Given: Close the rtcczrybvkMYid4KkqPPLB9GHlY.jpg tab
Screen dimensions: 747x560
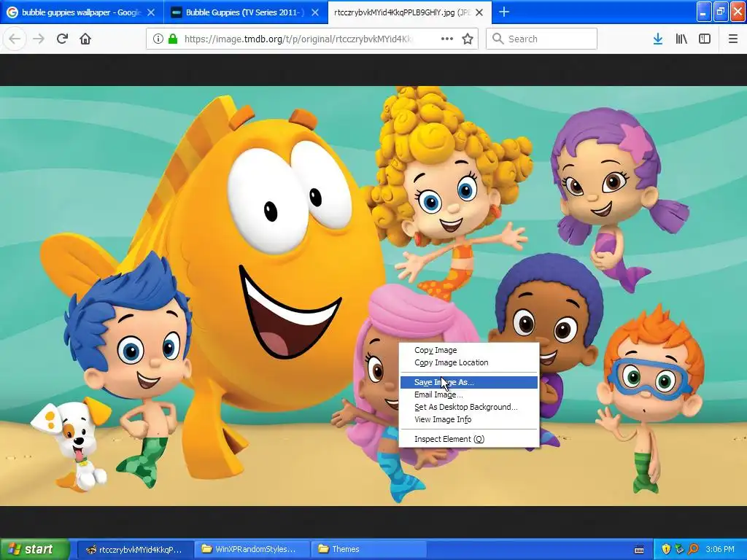Looking at the screenshot, I should pos(479,12).
